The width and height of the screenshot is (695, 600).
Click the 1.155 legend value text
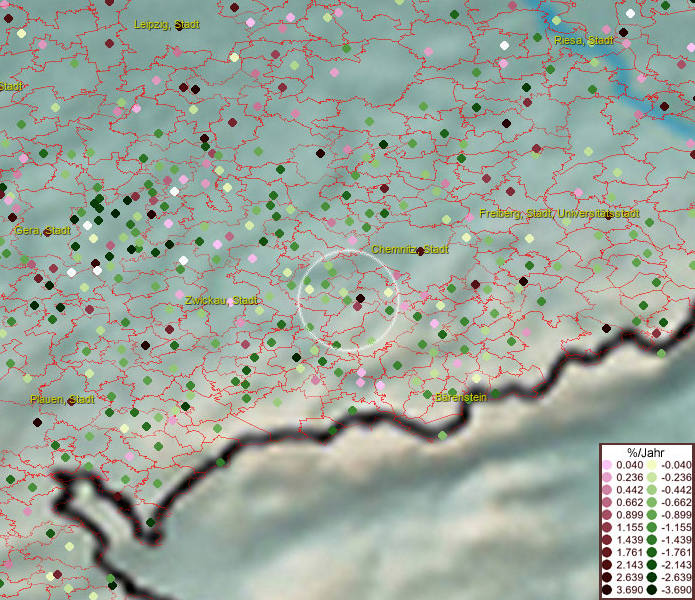pos(629,527)
